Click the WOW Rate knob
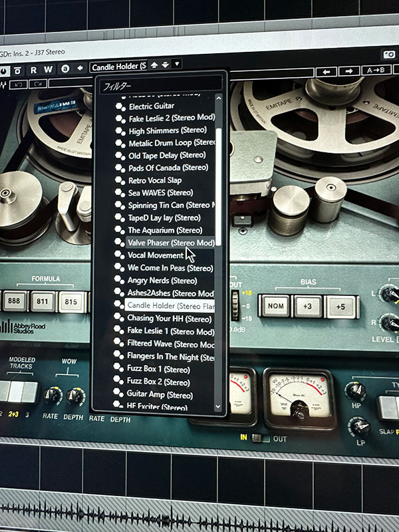This screenshot has width=399, height=532. coord(53,396)
